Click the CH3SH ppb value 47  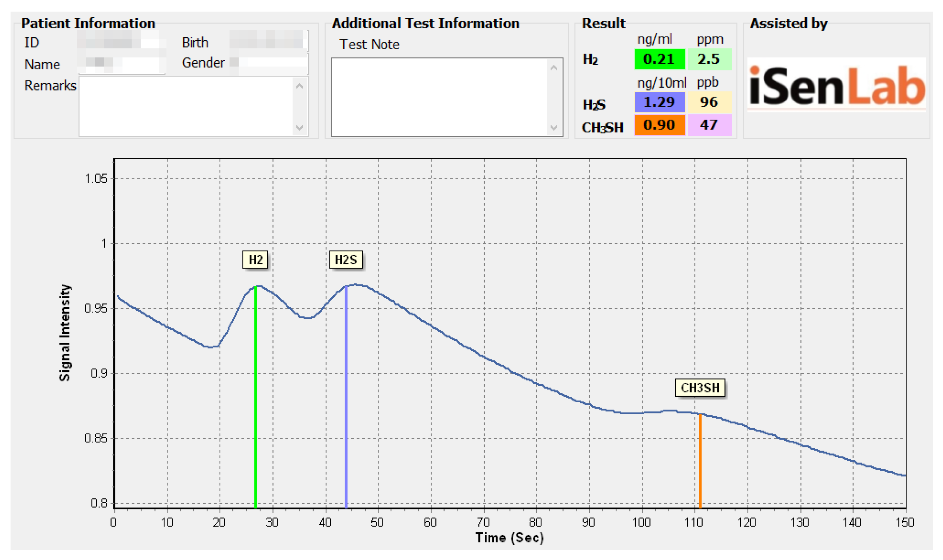(x=709, y=125)
